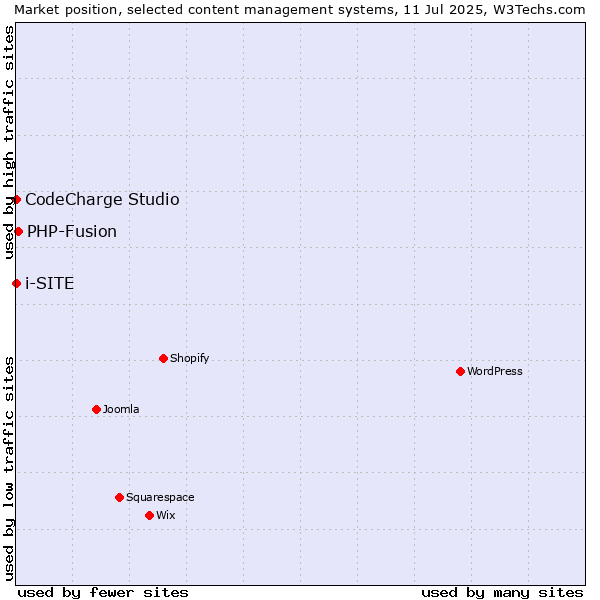
Task: Select the Joomla label text
Action: [x=121, y=409]
